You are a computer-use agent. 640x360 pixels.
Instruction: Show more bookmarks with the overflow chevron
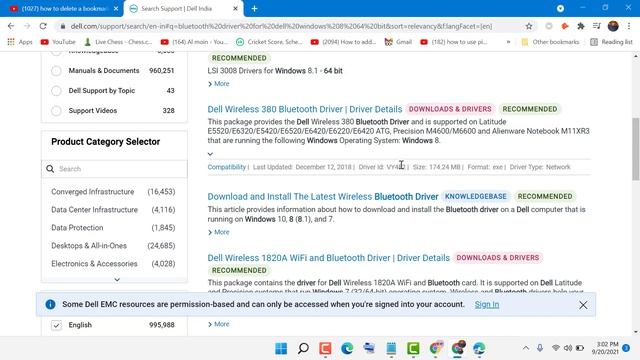click(508, 42)
